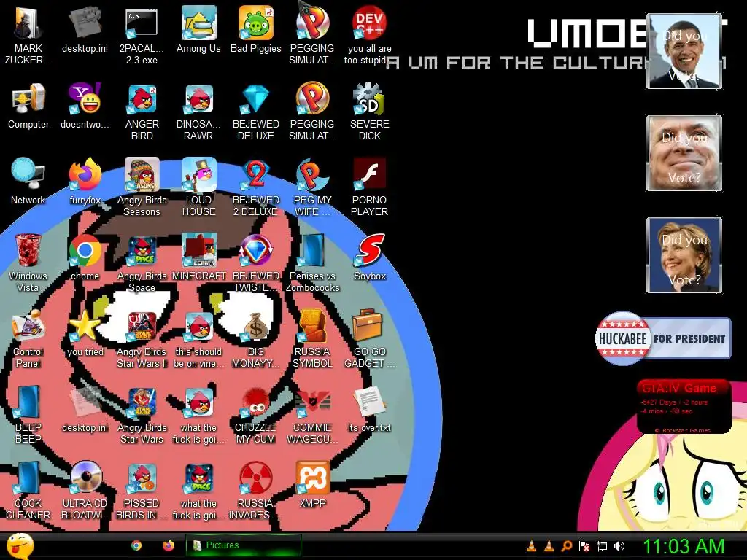Click the Huckabee For President badge

[x=662, y=338]
